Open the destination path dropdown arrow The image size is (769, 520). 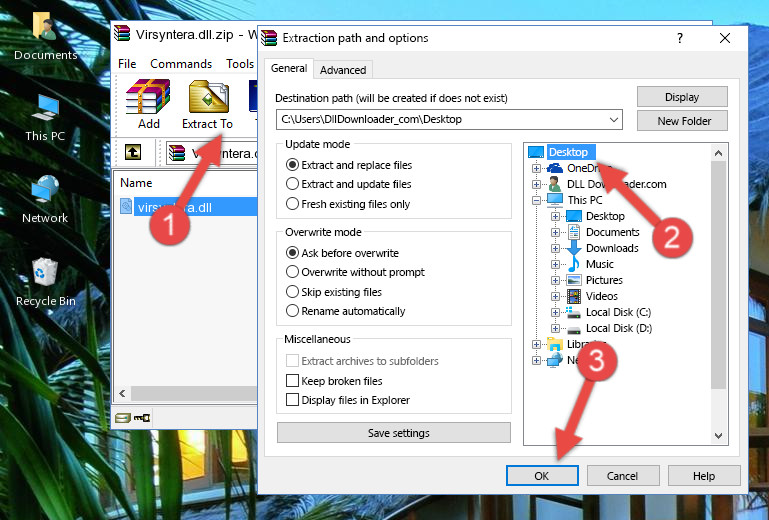614,120
